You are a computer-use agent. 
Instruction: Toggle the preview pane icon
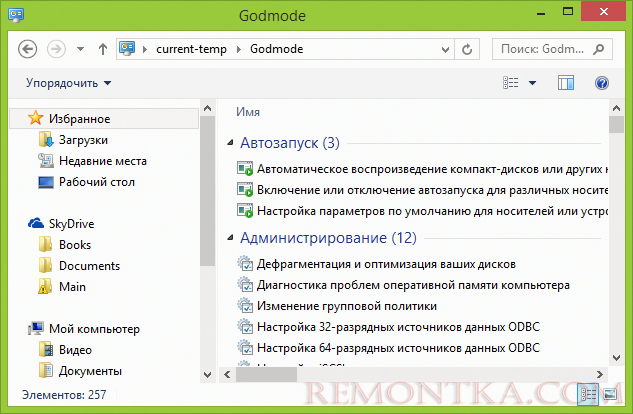(x=566, y=83)
